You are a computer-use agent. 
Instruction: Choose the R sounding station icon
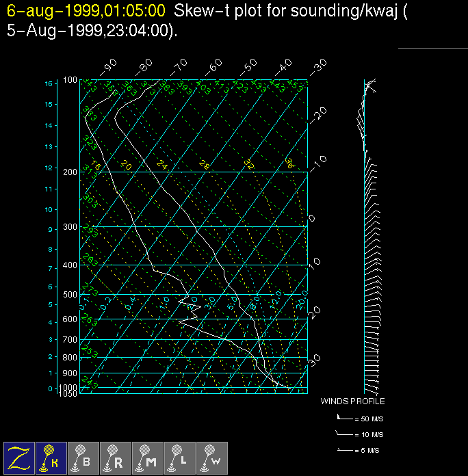point(116,458)
